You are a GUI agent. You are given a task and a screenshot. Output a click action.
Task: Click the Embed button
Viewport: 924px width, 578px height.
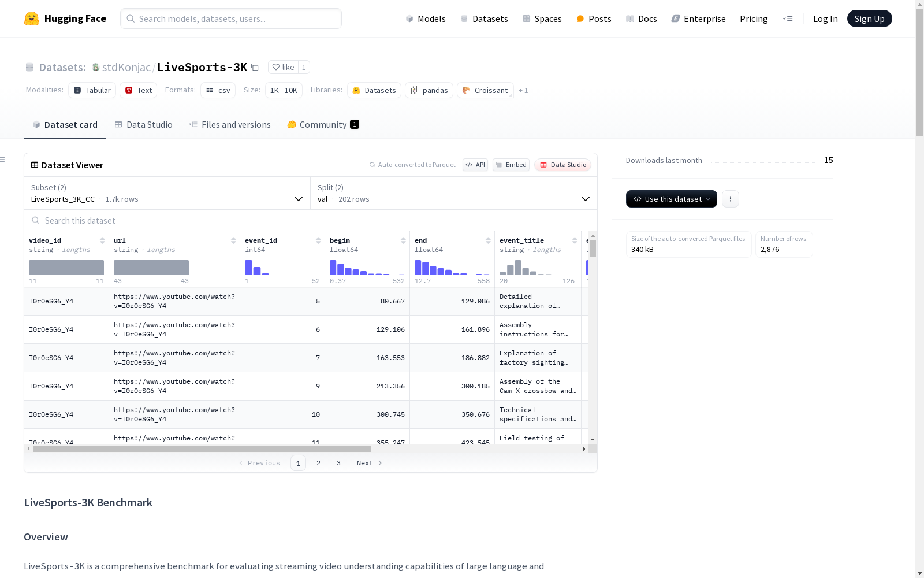point(511,165)
